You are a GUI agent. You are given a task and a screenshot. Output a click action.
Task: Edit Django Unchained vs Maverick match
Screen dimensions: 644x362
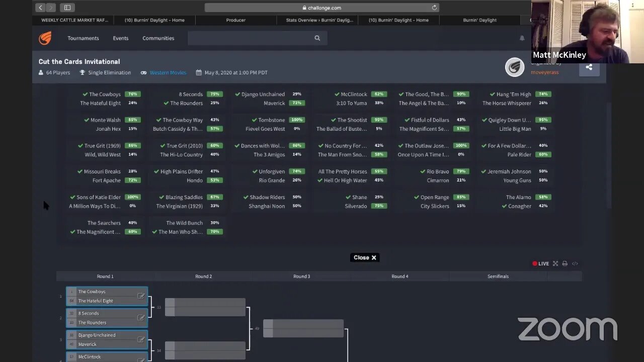coord(141,339)
